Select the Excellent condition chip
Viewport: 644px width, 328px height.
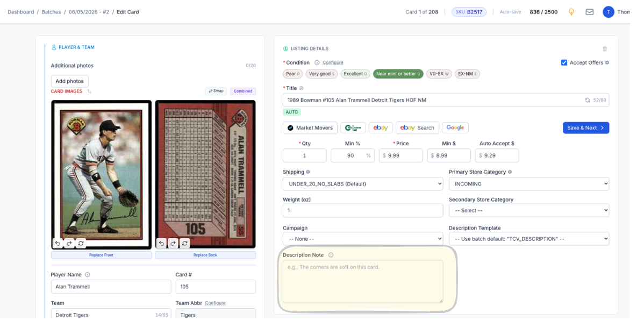pyautogui.click(x=355, y=74)
